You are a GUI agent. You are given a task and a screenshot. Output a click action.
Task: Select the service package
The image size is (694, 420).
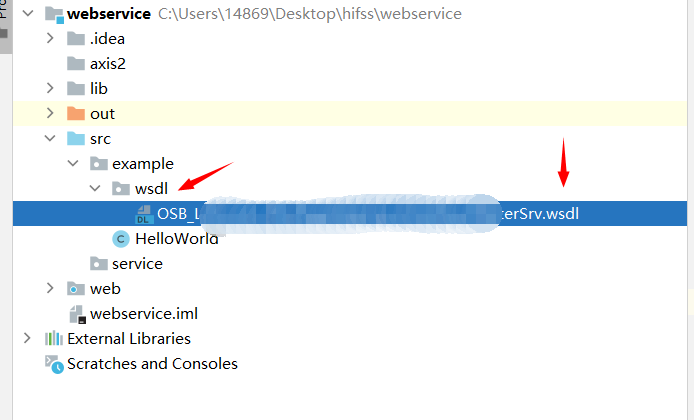click(x=137, y=264)
